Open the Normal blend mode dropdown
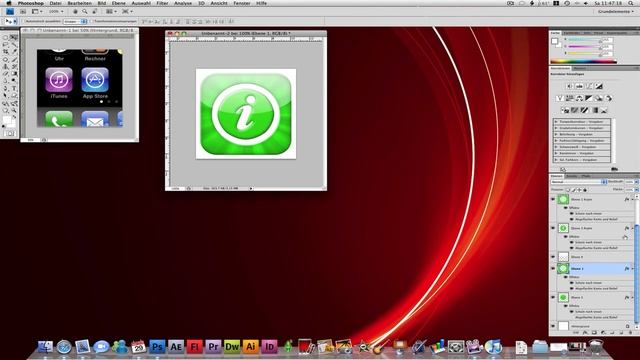Viewport: 640px width, 360px height. (x=579, y=182)
